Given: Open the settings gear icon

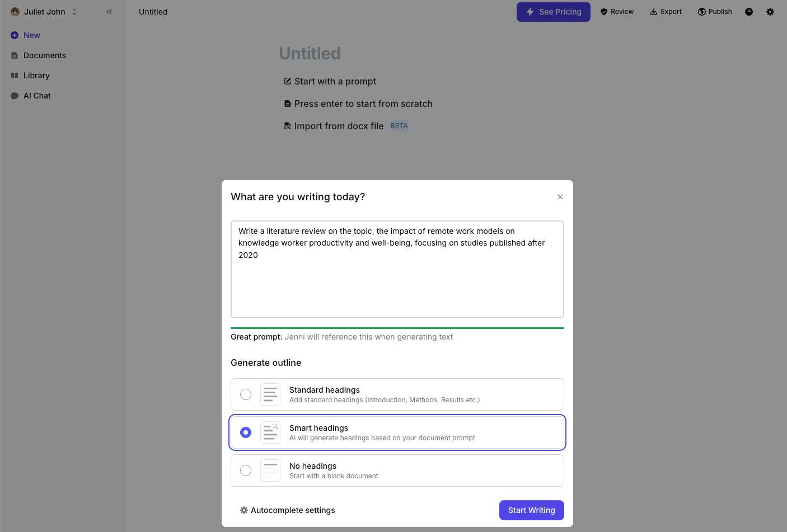Looking at the screenshot, I should tap(770, 11).
